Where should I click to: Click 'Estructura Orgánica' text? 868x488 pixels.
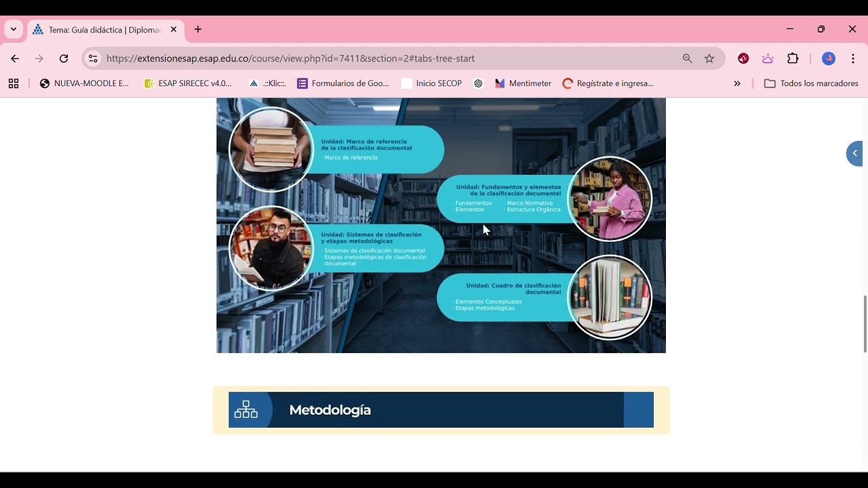coord(534,209)
